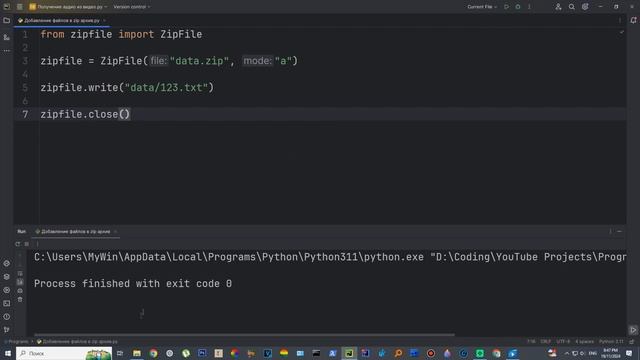
Task: Open Git version control tool window icon
Action: pyautogui.click(x=7, y=329)
